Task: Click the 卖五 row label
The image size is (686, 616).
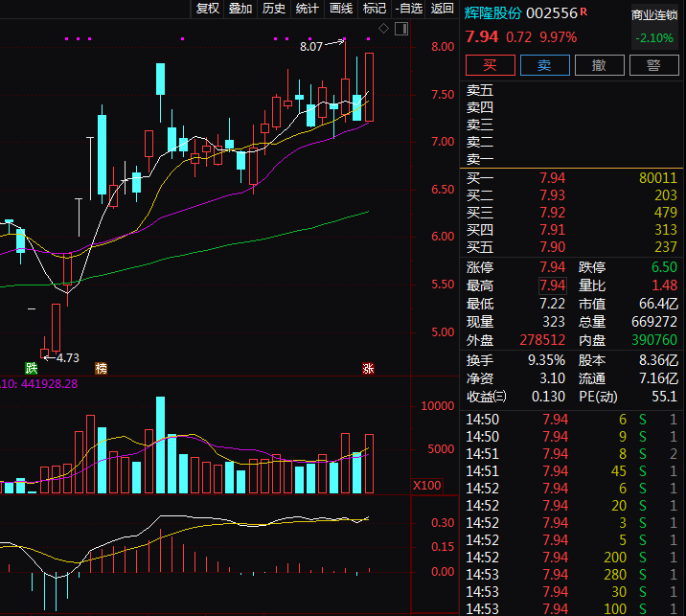Action: pyautogui.click(x=480, y=90)
